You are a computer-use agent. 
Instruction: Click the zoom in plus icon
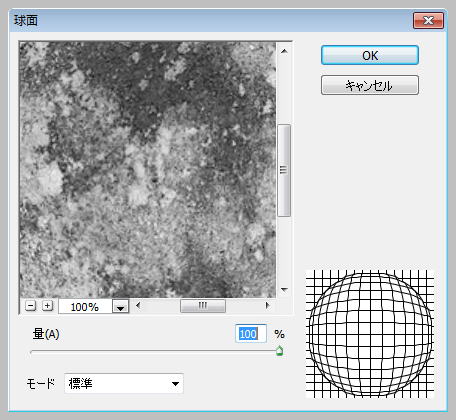(x=48, y=306)
